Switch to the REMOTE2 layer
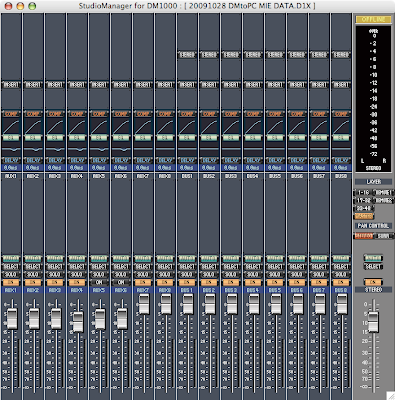The width and height of the screenshot is (395, 400). 383,200
